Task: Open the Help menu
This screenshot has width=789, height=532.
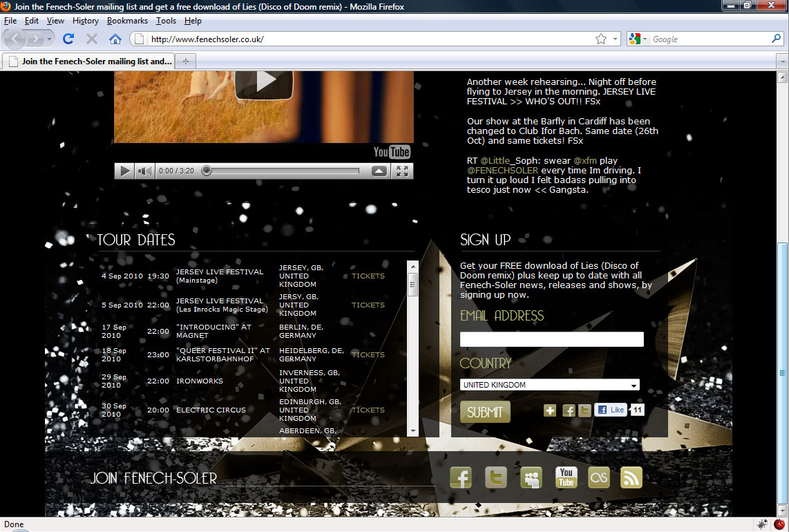Action: (x=193, y=21)
